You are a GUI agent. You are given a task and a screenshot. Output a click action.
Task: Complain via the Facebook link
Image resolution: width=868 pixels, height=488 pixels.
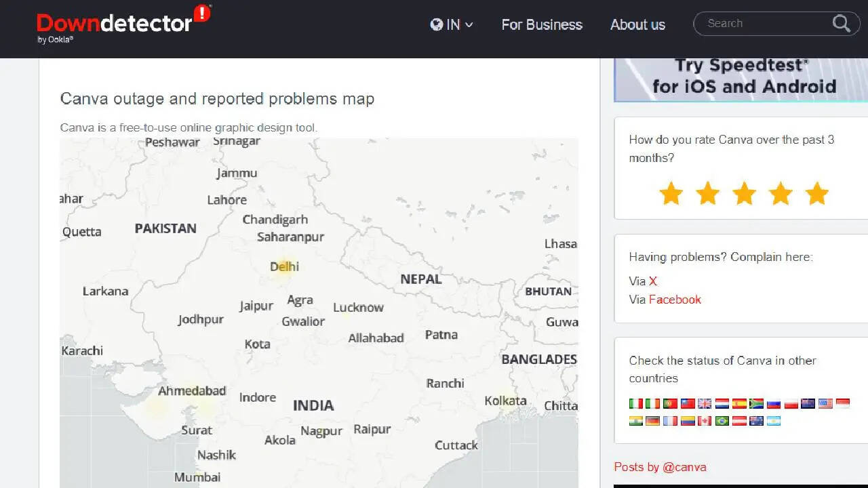(x=675, y=300)
